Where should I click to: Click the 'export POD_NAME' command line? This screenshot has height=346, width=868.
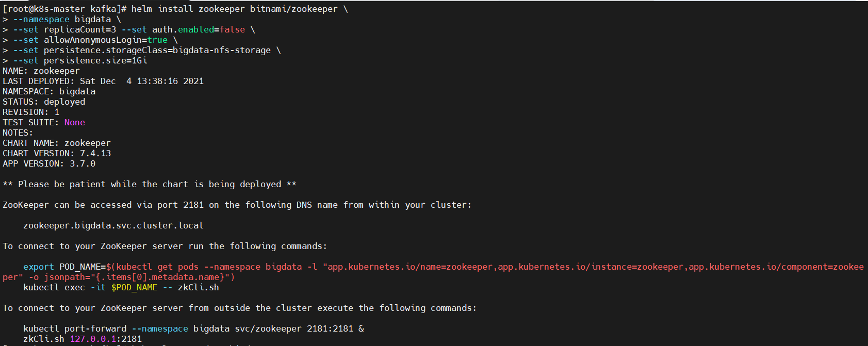click(433, 272)
